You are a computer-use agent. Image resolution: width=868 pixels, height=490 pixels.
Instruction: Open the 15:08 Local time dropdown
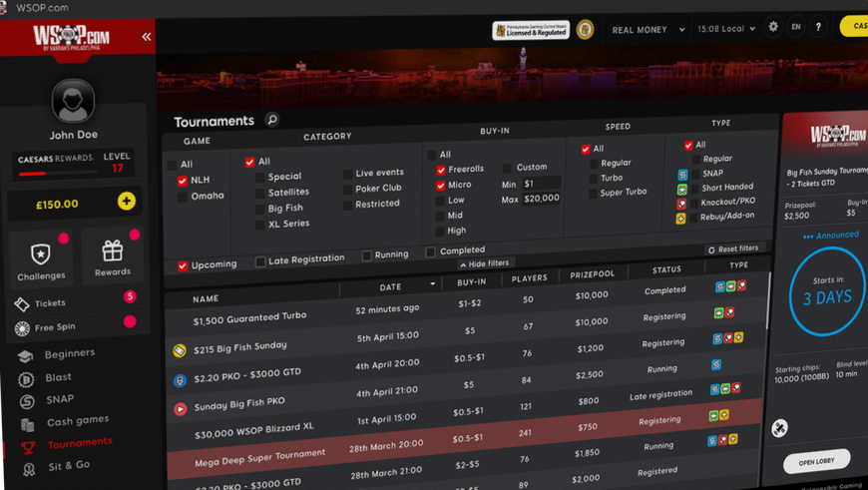pos(726,28)
